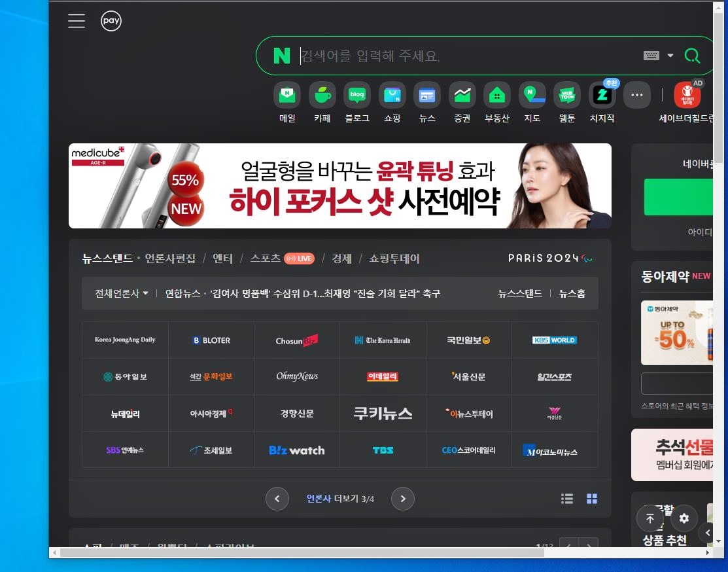The height and width of the screenshot is (572, 728).
Task: Open 아시아경제 publisher logo
Action: pos(211,414)
